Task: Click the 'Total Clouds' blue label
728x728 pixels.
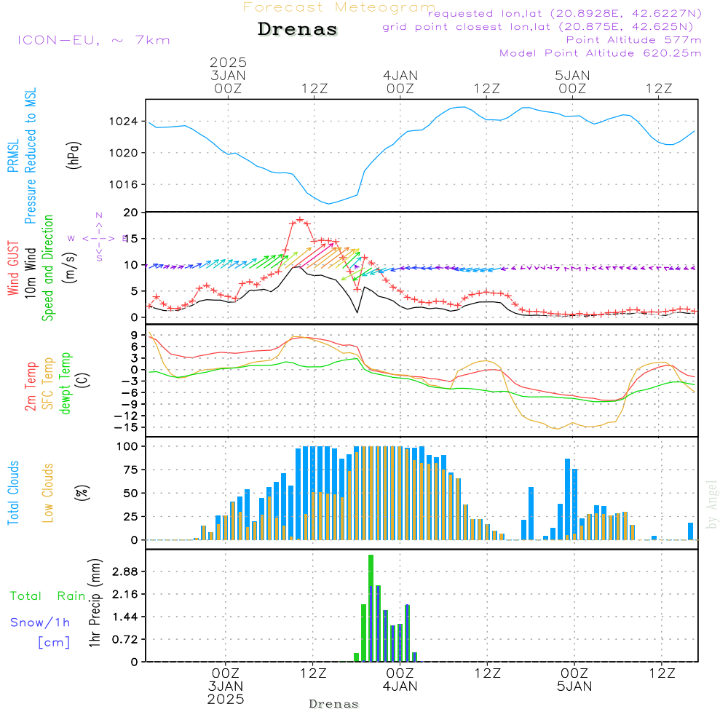Action: pos(13,493)
